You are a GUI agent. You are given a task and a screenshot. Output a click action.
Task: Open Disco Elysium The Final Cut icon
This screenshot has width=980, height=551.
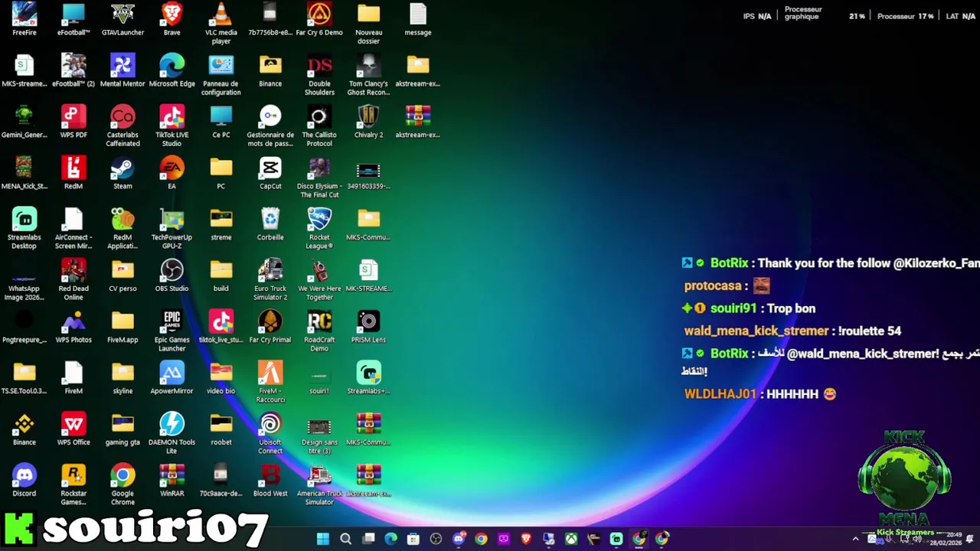pos(319,178)
